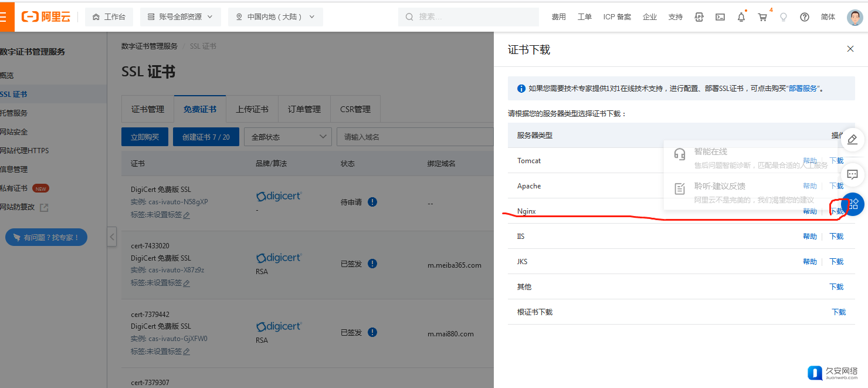Select 私有证书 in the left sidebar
Image resolution: width=868 pixels, height=388 pixels.
coord(14,188)
